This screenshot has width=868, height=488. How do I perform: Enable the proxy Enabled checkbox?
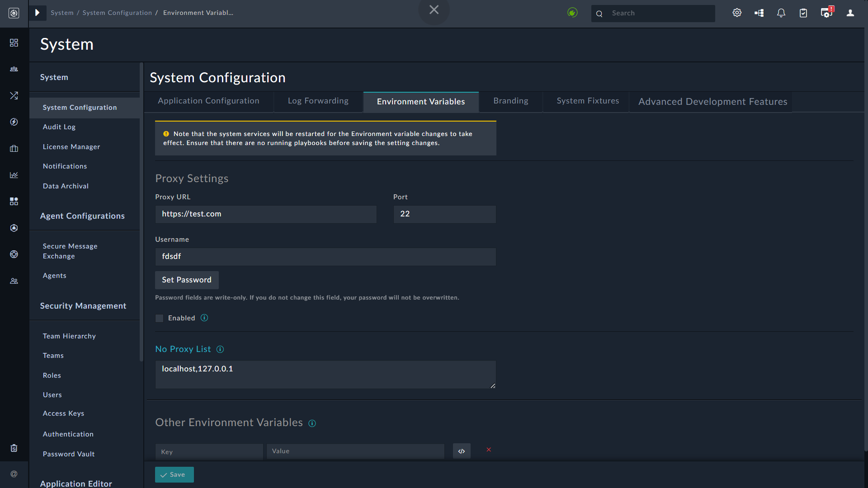tap(159, 319)
